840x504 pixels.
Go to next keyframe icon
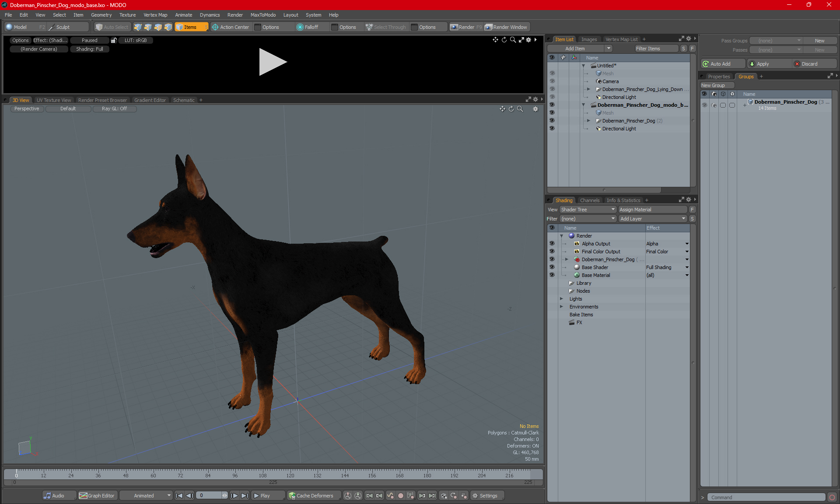422,496
